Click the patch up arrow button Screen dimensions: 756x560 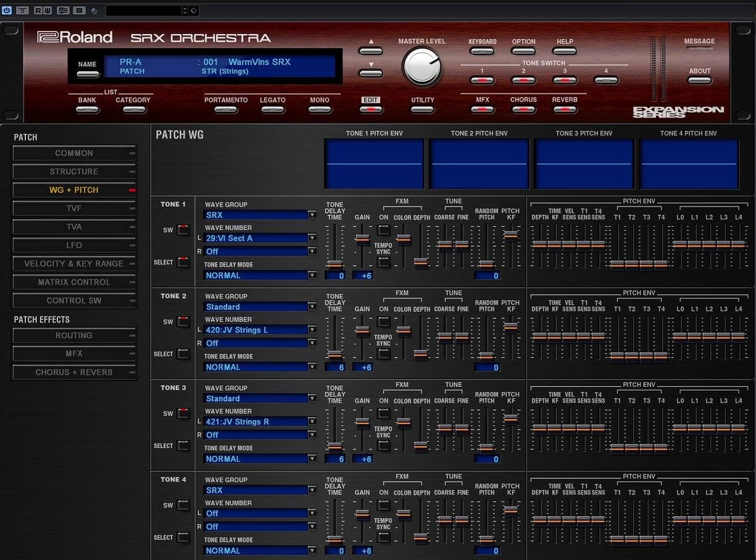click(x=371, y=51)
